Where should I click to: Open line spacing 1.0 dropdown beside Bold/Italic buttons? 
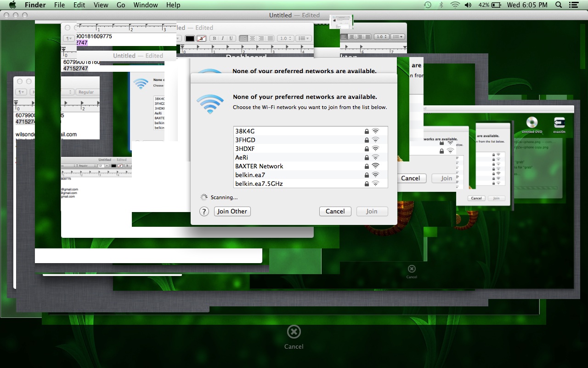click(x=285, y=38)
